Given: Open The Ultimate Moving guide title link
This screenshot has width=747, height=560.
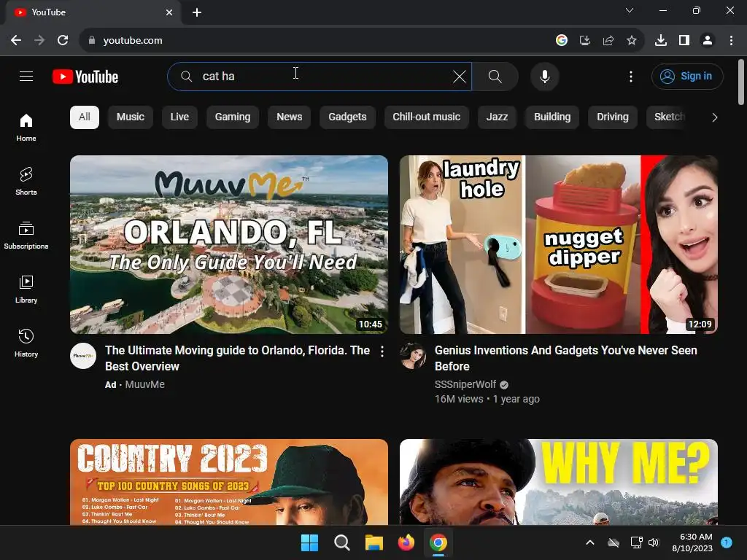Looking at the screenshot, I should point(237,358).
